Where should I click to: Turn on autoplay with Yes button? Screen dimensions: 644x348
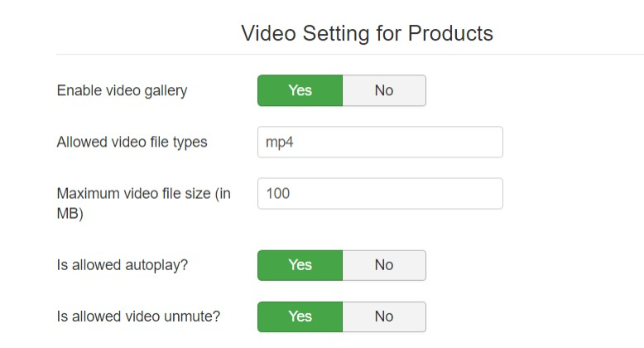click(300, 265)
